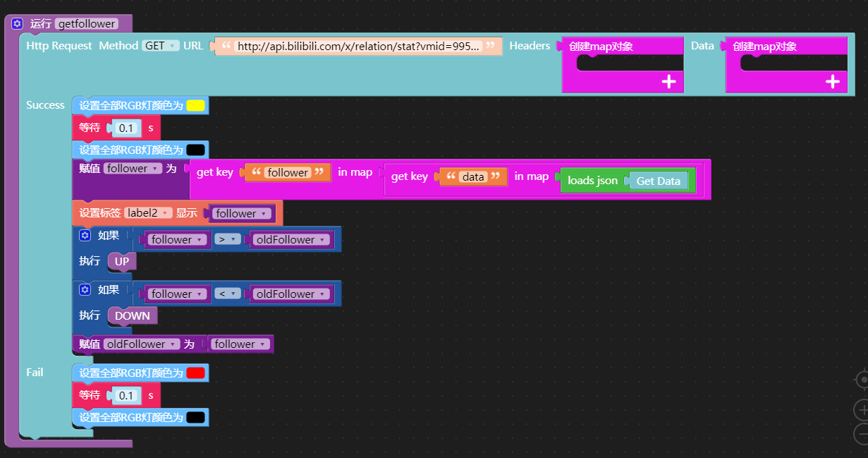Click the gear icon on getfollower function block
This screenshot has height=458, width=868.
pos(18,23)
